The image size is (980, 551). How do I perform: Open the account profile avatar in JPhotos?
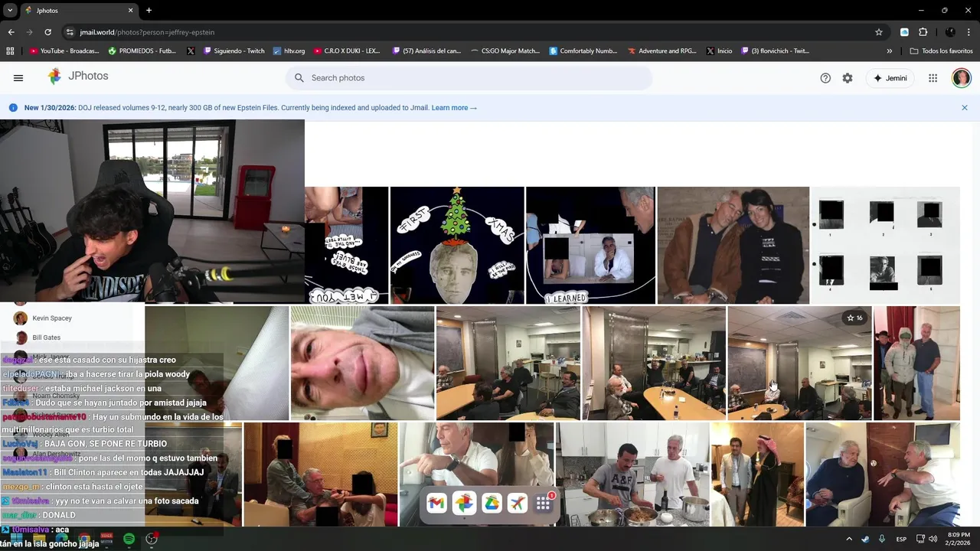click(962, 78)
